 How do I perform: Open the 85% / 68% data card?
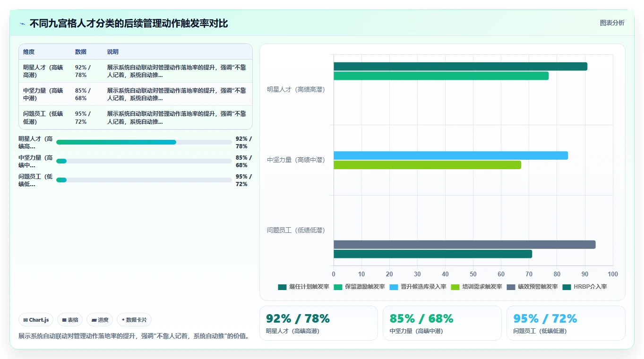pyautogui.click(x=442, y=323)
